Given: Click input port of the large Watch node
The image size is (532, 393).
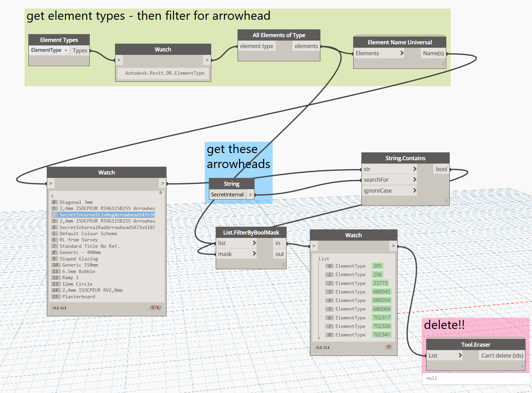Looking at the screenshot, I should tap(51, 183).
